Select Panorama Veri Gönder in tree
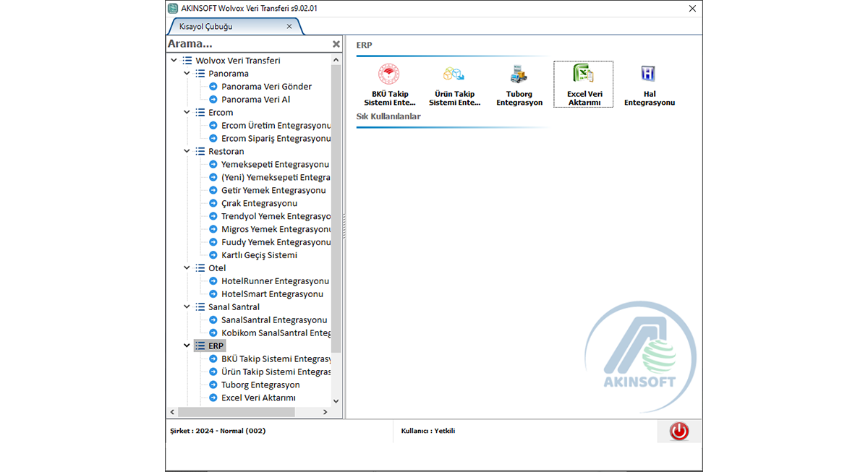The height and width of the screenshot is (472, 868). point(266,87)
